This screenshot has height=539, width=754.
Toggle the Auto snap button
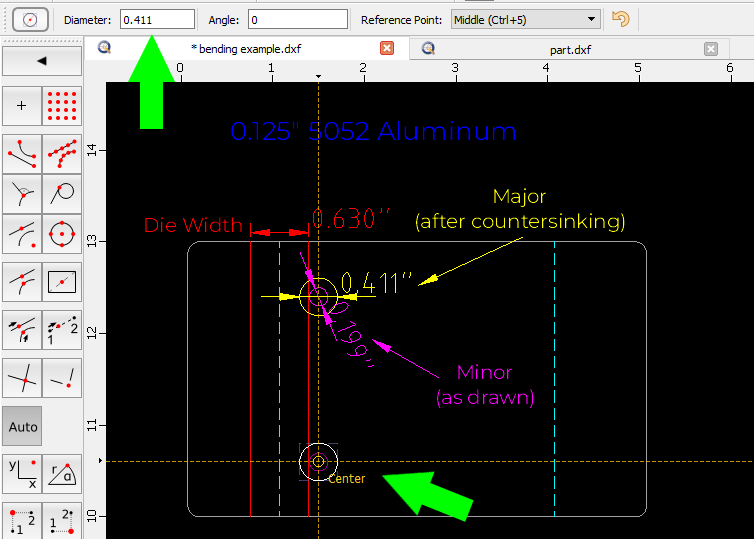pos(22,426)
